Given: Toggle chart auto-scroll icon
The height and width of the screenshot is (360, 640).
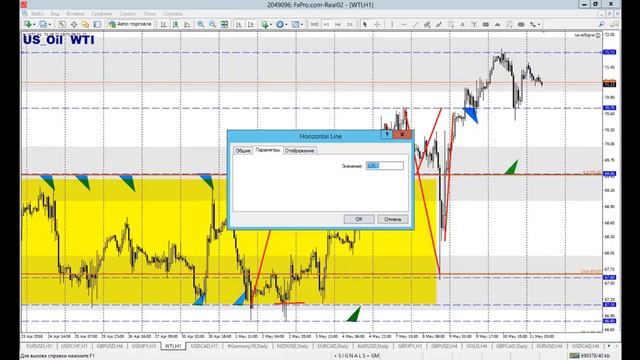Looking at the screenshot, I should 239,24.
